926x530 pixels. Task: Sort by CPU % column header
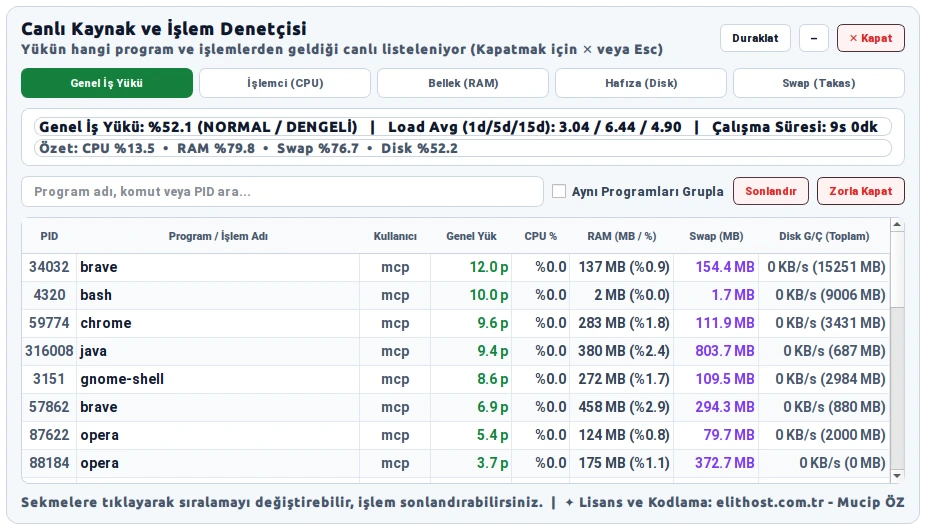[540, 236]
